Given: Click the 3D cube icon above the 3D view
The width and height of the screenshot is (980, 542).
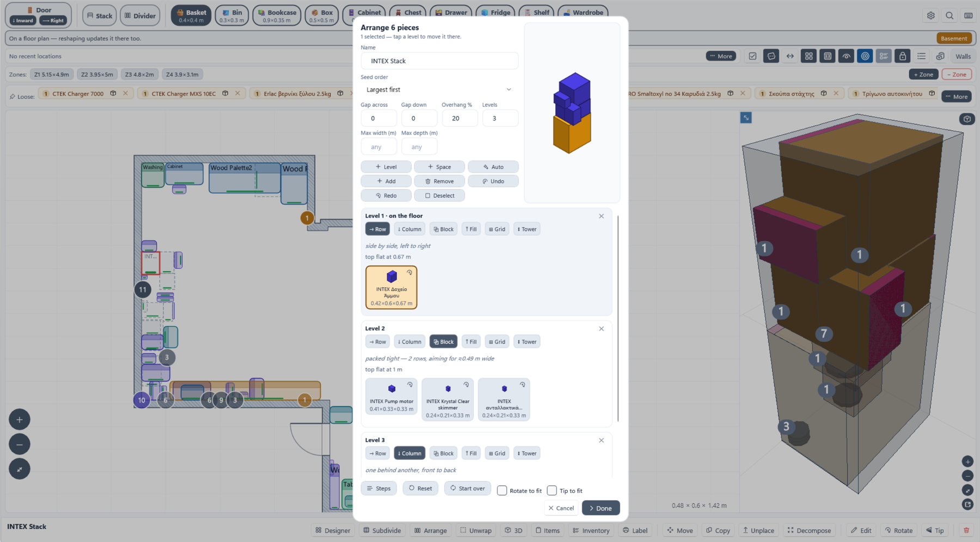Looking at the screenshot, I should point(967,119).
